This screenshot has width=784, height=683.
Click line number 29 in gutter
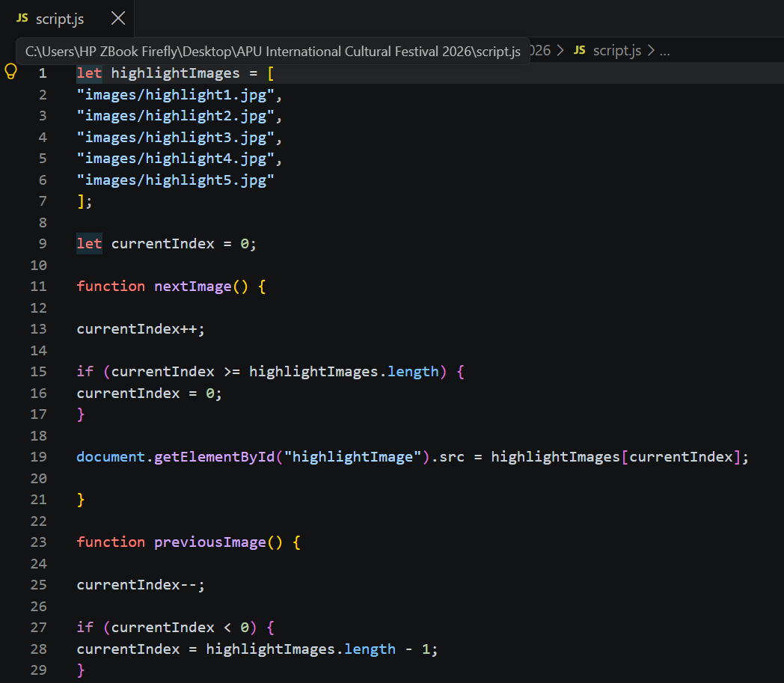point(38,670)
